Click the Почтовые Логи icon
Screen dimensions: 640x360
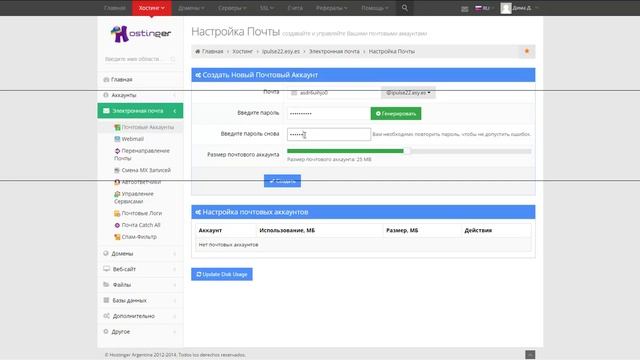tap(117, 213)
